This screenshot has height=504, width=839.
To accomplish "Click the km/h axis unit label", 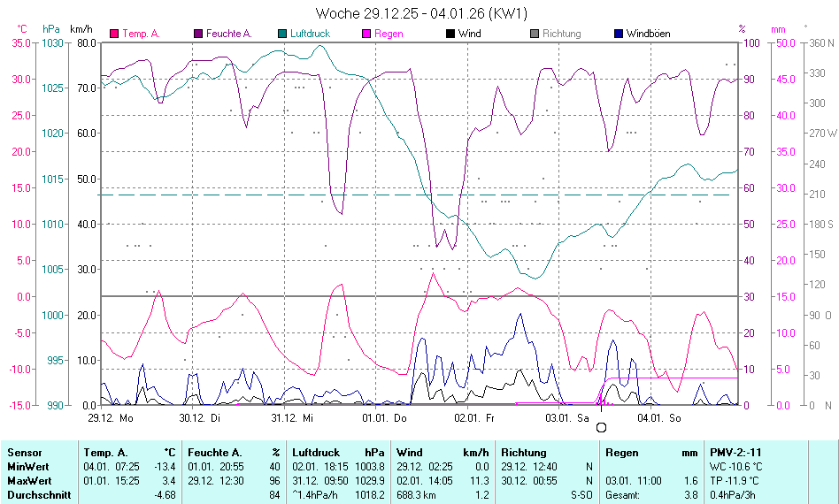I will 81,29.
